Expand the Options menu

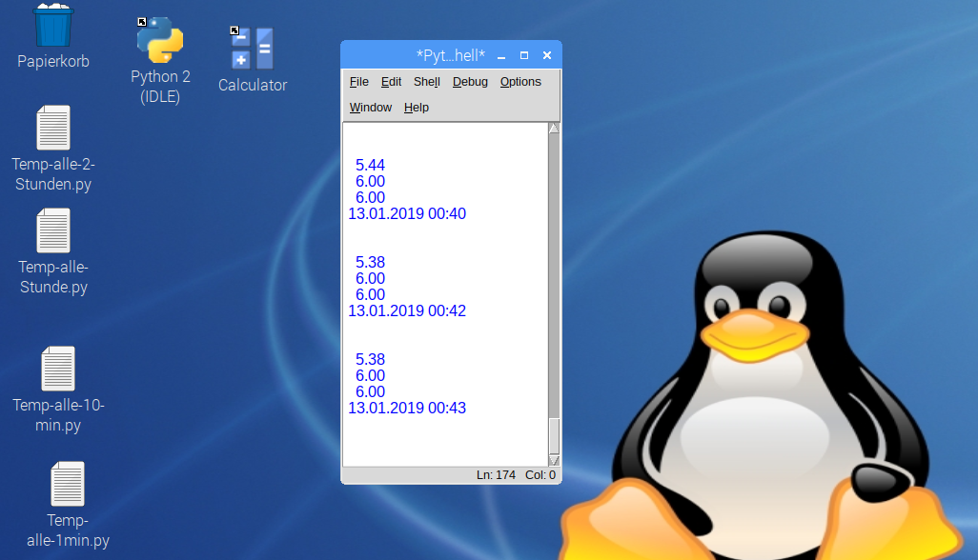point(520,82)
